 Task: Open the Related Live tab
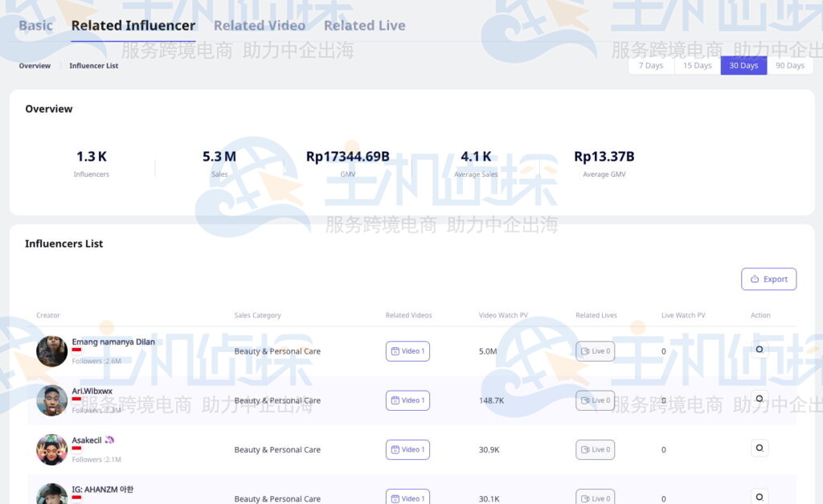click(x=364, y=26)
